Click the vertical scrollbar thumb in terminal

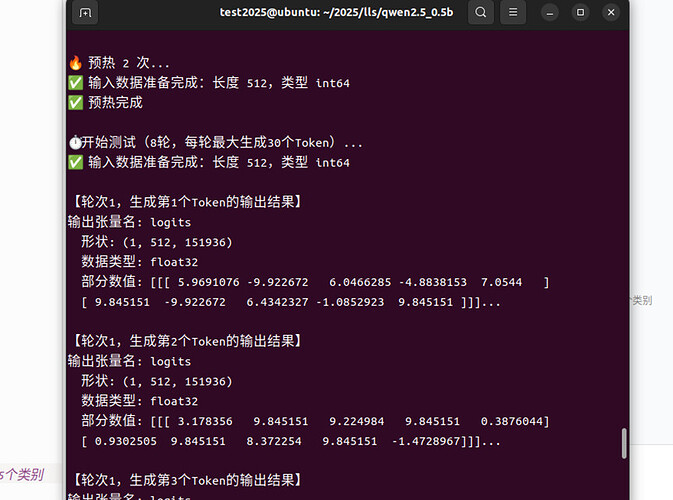(x=623, y=443)
